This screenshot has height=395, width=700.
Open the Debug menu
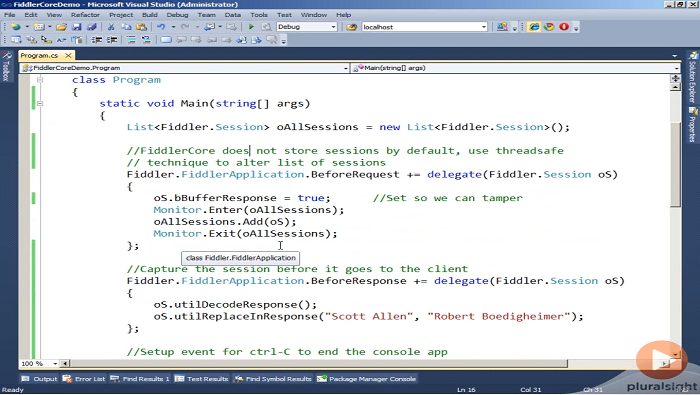click(177, 15)
